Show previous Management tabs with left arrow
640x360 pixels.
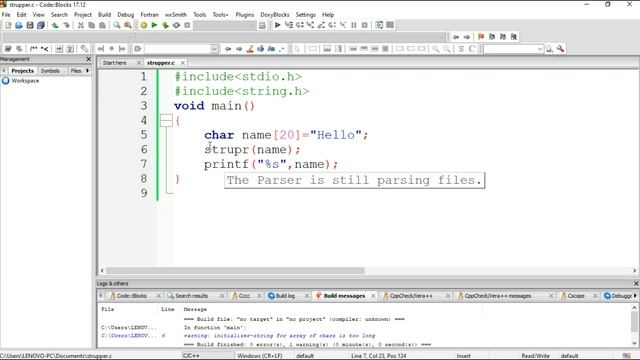click(x=4, y=71)
